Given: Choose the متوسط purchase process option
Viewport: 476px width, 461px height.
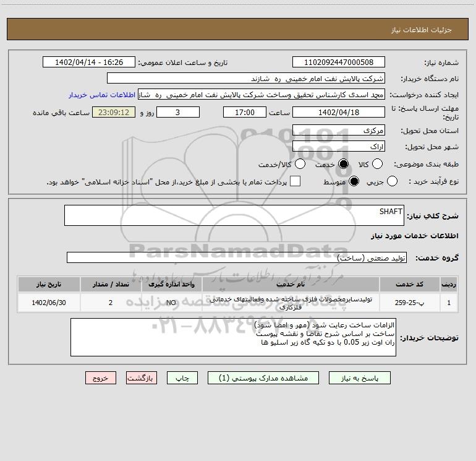Looking at the screenshot, I should coord(354,181).
